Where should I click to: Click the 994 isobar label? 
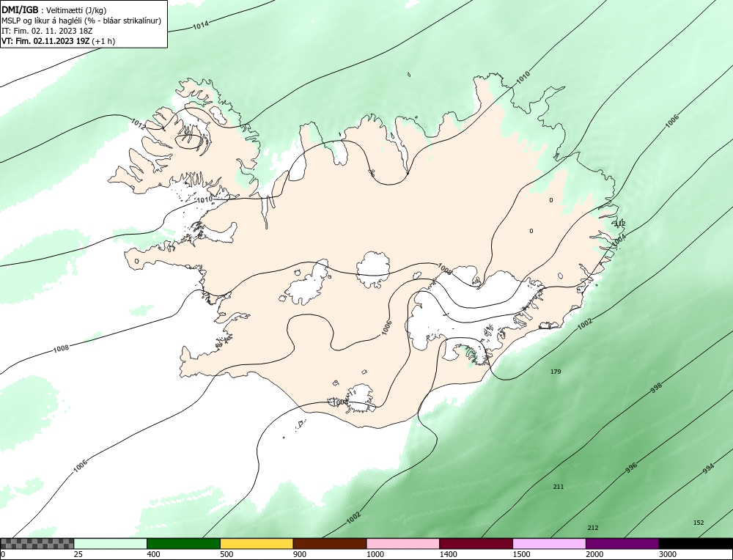coord(709,468)
